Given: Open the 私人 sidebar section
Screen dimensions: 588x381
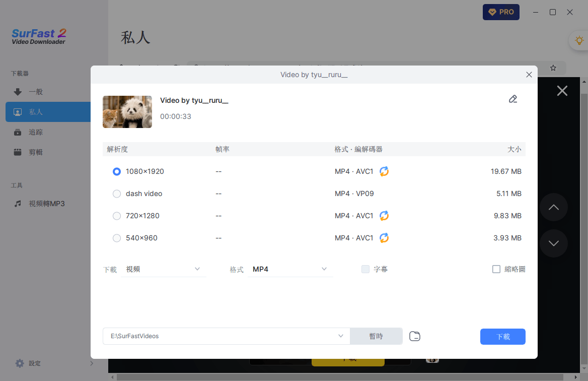Looking at the screenshot, I should click(48, 112).
